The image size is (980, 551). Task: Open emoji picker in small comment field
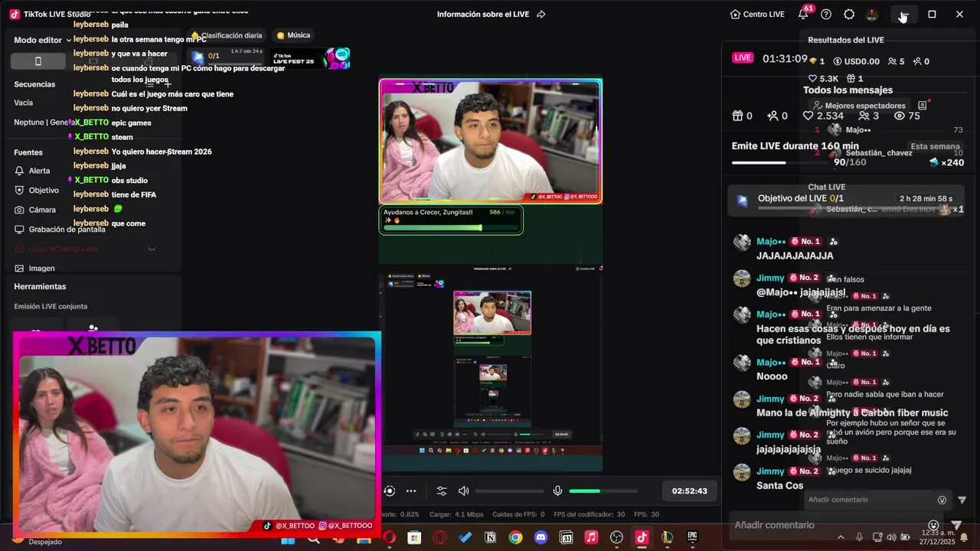pos(942,500)
